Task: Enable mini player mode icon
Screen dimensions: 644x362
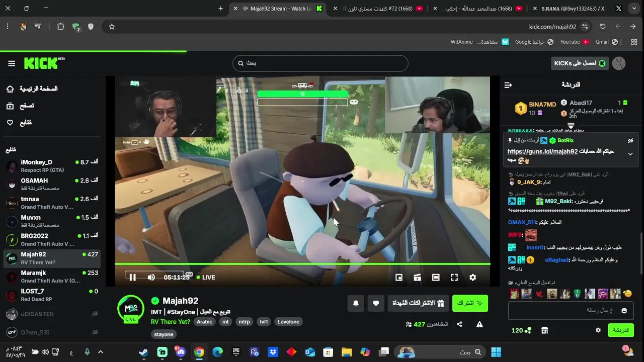Action: click(399, 277)
